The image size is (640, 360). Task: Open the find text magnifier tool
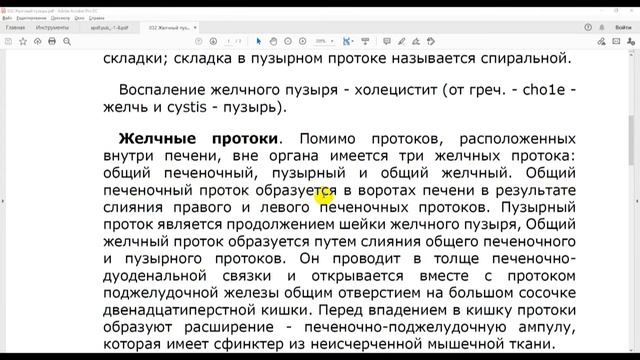click(67, 41)
